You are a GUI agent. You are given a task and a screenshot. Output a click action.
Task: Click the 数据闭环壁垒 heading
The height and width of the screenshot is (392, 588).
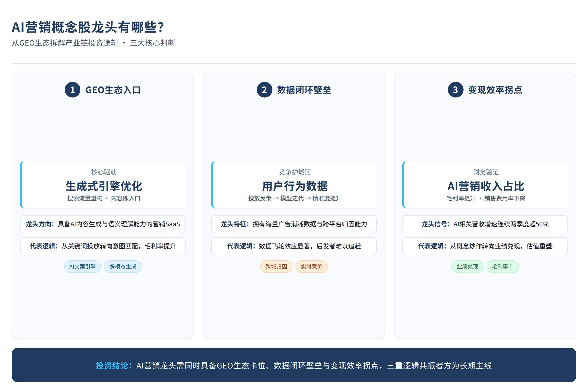pyautogui.click(x=304, y=90)
